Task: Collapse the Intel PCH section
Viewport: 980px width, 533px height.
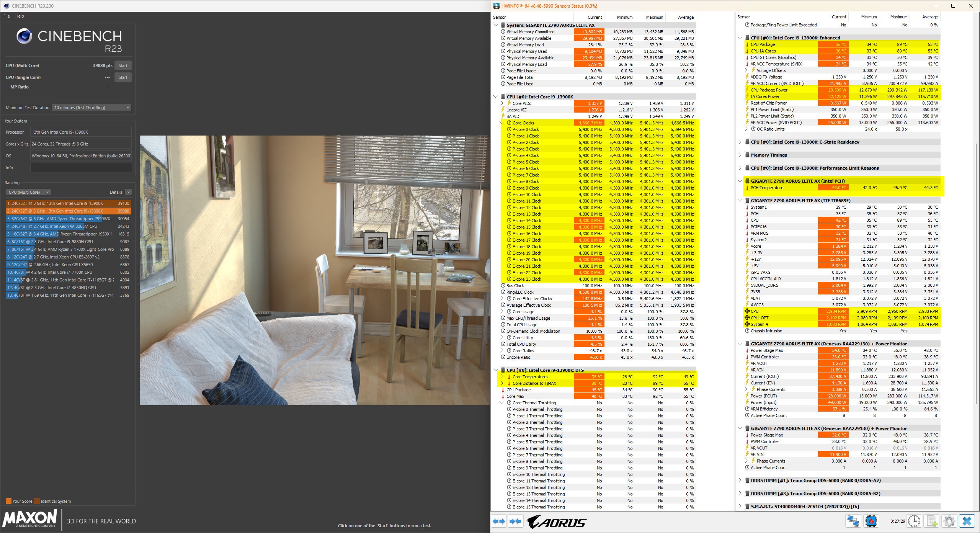Action: (x=740, y=181)
